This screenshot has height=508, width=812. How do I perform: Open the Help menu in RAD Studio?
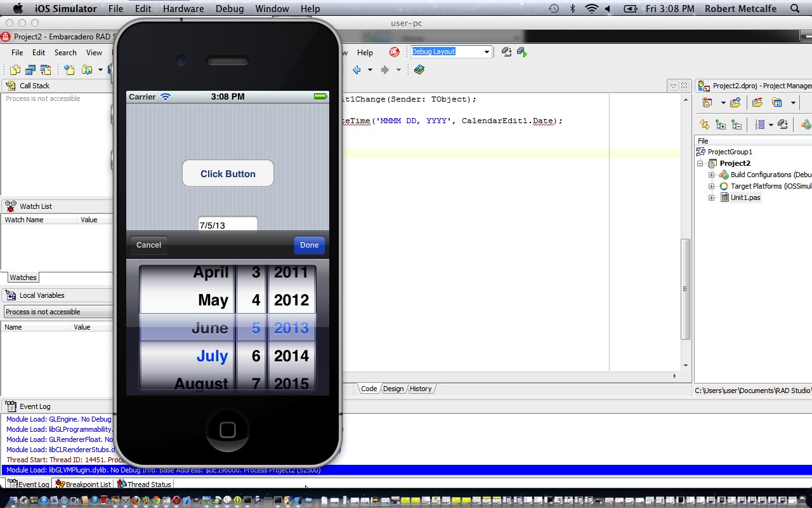[365, 53]
